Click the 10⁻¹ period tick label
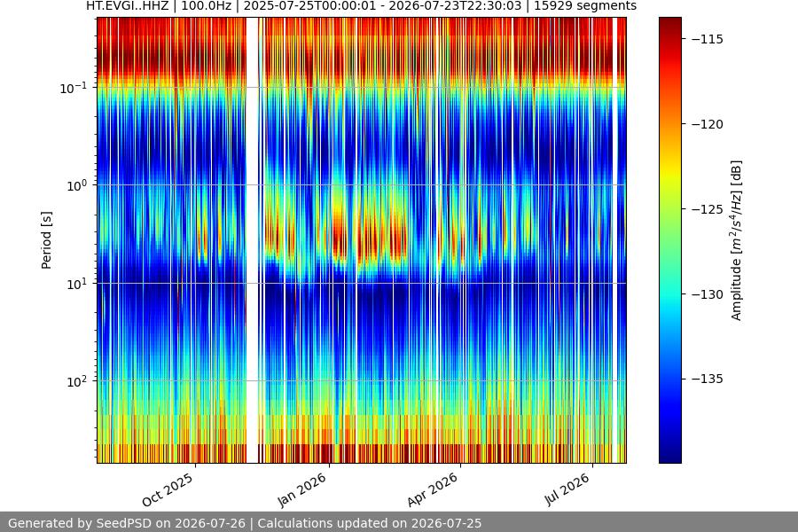 (x=74, y=88)
